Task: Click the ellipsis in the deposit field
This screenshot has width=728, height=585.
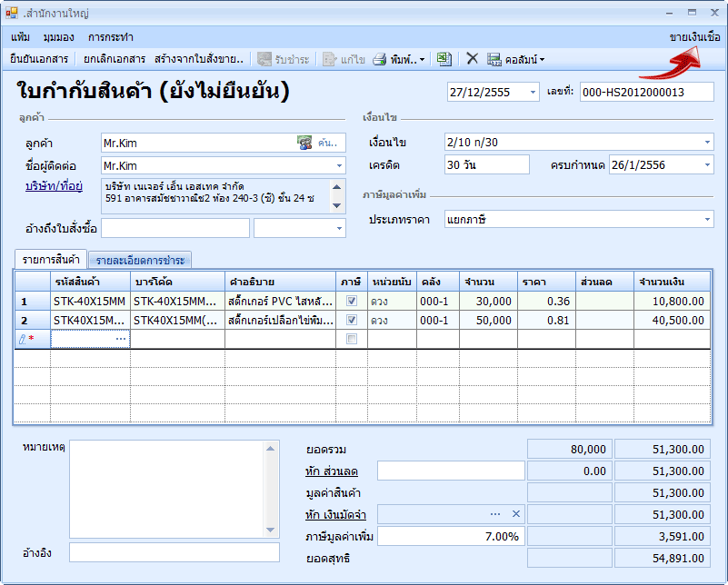Action: tap(495, 514)
